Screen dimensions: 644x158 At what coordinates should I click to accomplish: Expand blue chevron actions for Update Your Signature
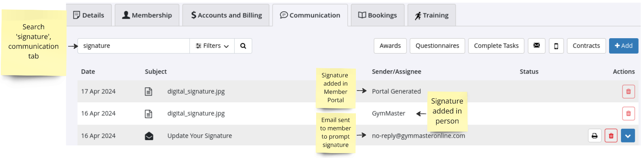tap(628, 136)
